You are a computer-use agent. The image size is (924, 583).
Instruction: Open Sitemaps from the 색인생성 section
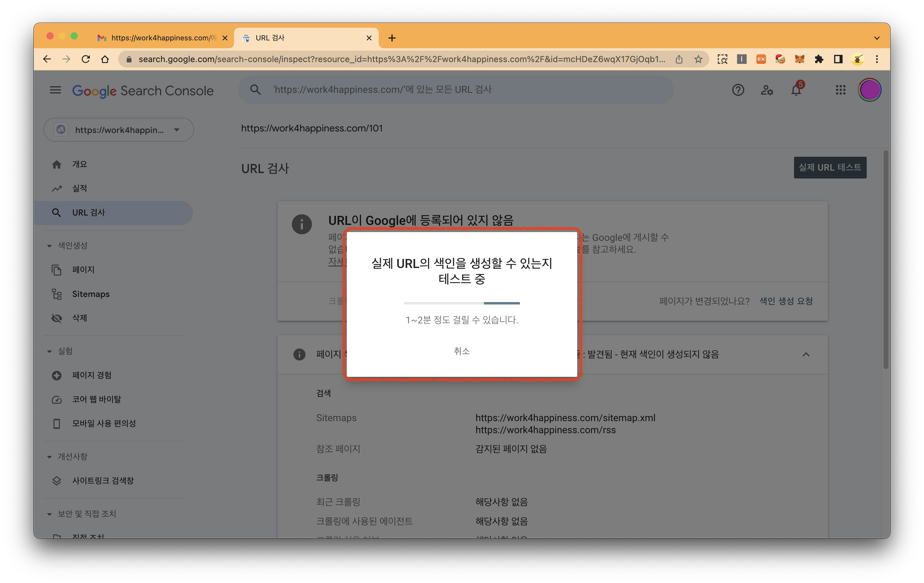pyautogui.click(x=90, y=294)
